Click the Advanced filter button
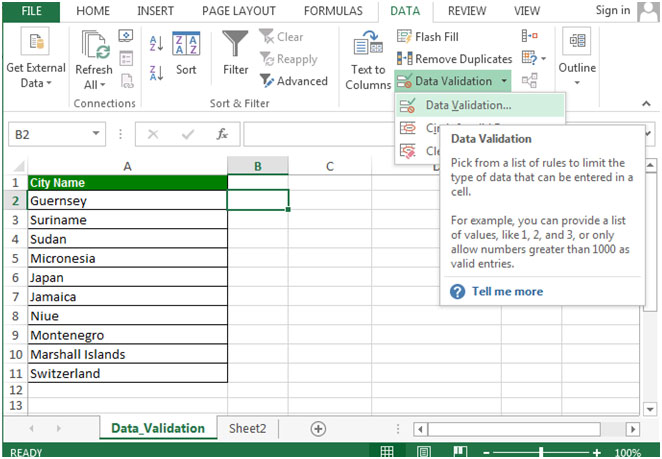This screenshot has height=459, width=662. (x=293, y=81)
